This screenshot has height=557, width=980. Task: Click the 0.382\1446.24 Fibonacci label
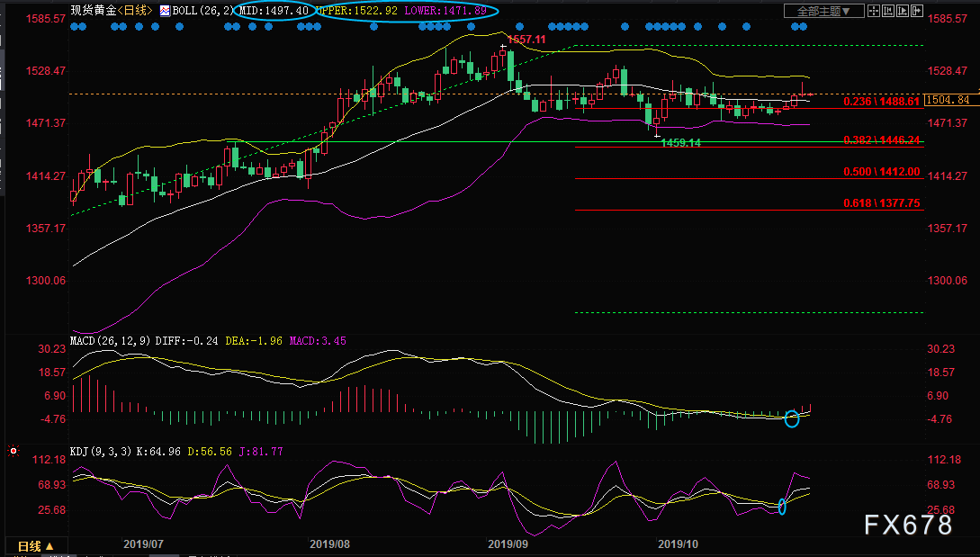pos(881,140)
